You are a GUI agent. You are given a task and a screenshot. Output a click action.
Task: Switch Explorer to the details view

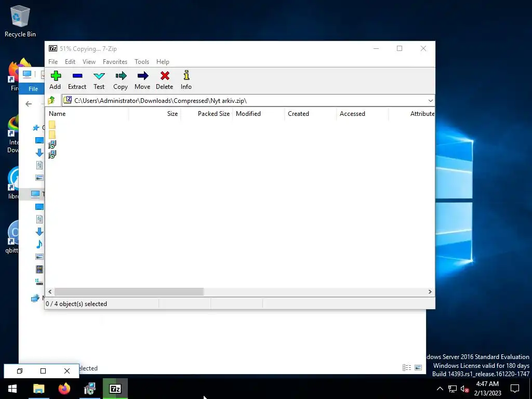pyautogui.click(x=406, y=367)
